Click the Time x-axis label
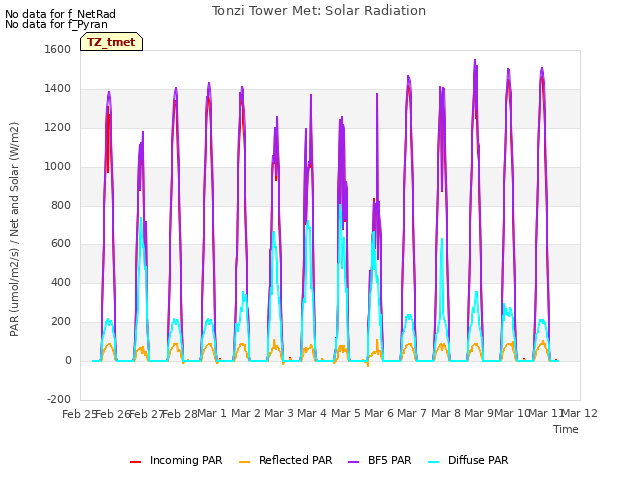 coord(566,429)
